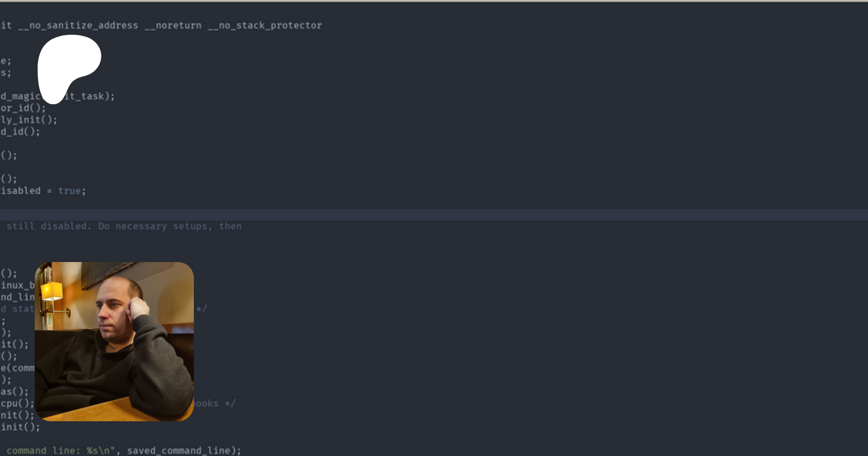Click the 'ooks */' comment ending
Image resolution: width=868 pixels, height=456 pixels.
[215, 403]
